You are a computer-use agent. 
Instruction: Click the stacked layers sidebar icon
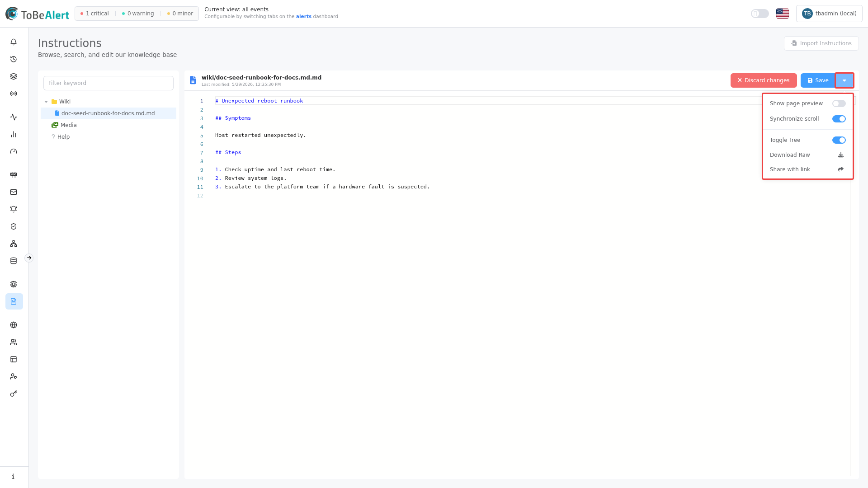point(14,76)
